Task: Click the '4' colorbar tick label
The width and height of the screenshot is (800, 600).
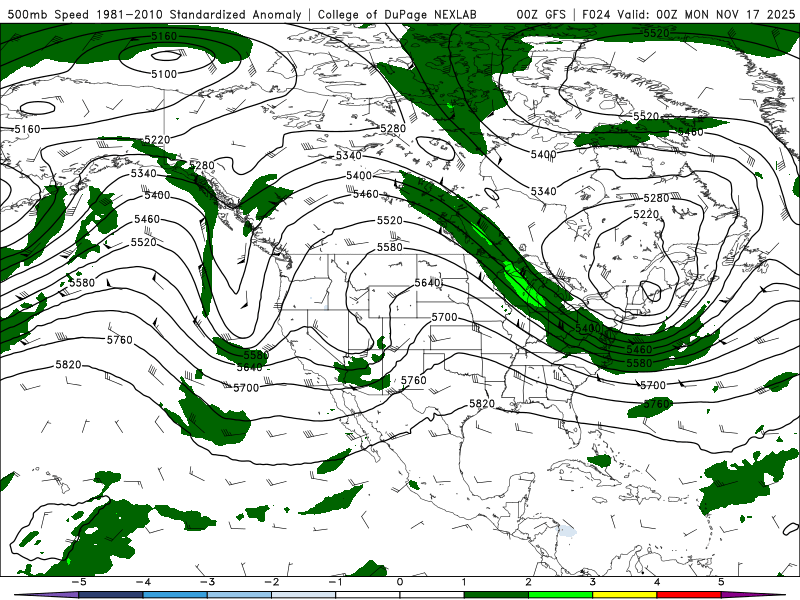Action: tap(657, 582)
